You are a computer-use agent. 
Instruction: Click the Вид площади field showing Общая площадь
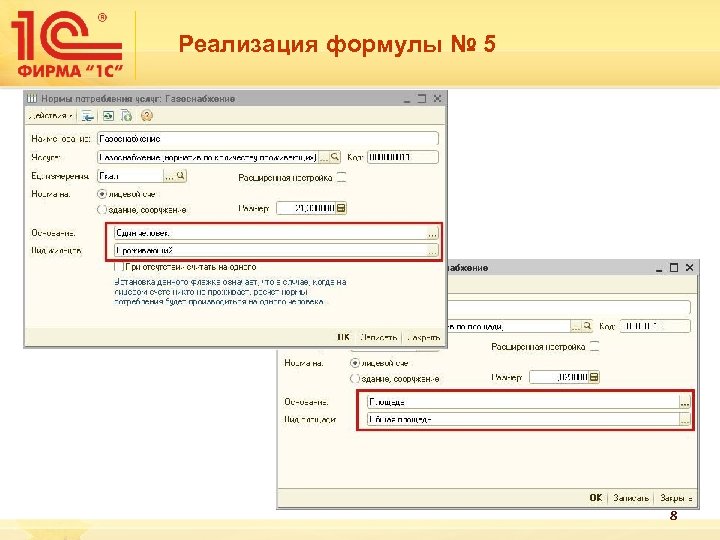(523, 419)
